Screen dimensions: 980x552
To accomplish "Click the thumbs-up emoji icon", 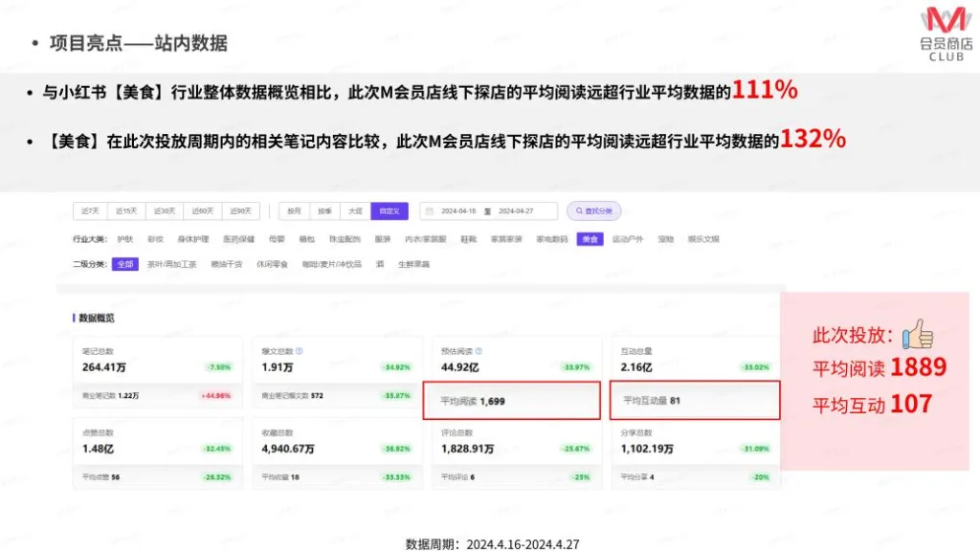I will pyautogui.click(x=918, y=334).
